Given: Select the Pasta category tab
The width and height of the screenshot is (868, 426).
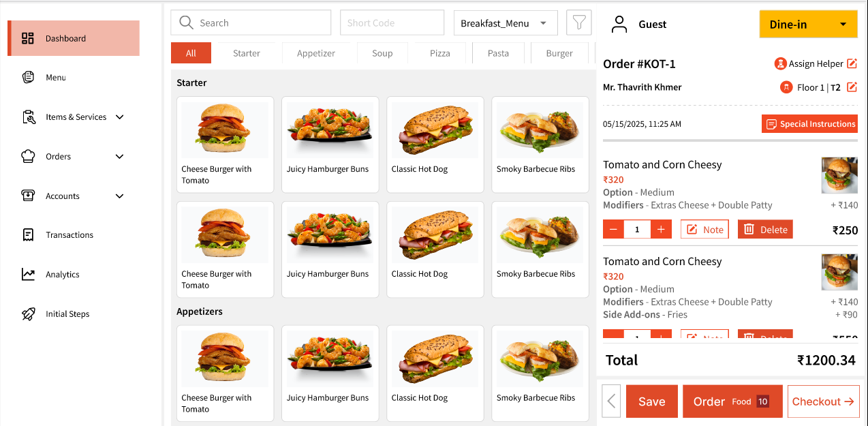Looking at the screenshot, I should click(499, 53).
